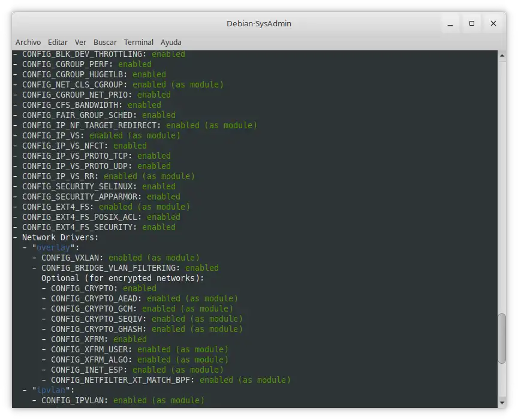Open the Ayuda menu
The image size is (518, 420).
(x=171, y=43)
